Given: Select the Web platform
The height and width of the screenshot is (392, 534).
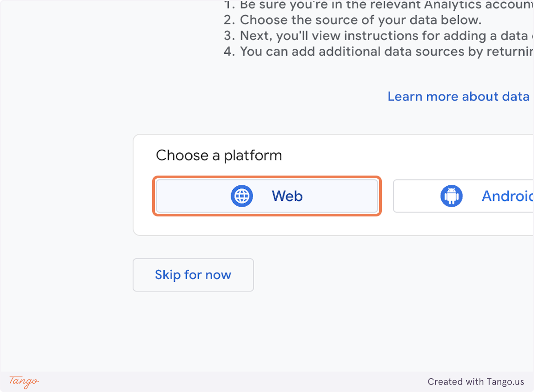Looking at the screenshot, I should pos(267,196).
